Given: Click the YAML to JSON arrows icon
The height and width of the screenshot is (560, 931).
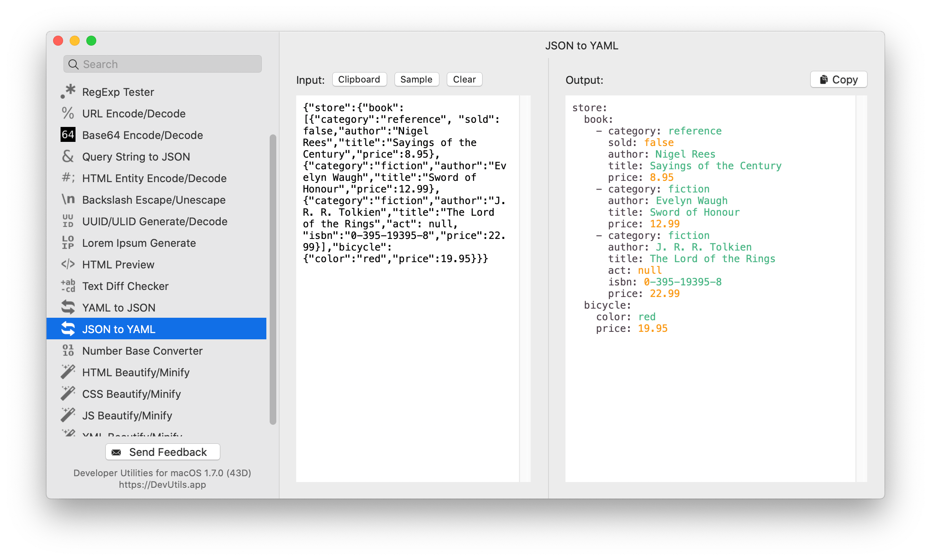Looking at the screenshot, I should pos(68,307).
